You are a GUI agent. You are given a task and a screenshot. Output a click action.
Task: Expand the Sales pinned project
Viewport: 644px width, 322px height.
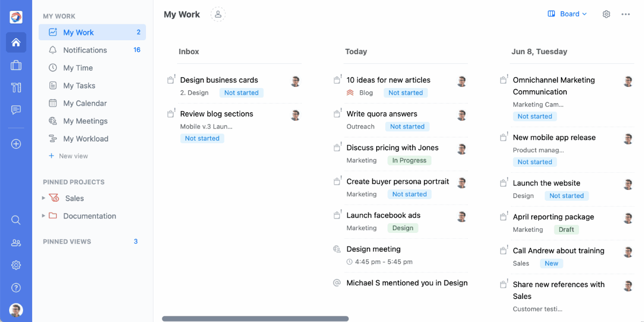point(44,198)
